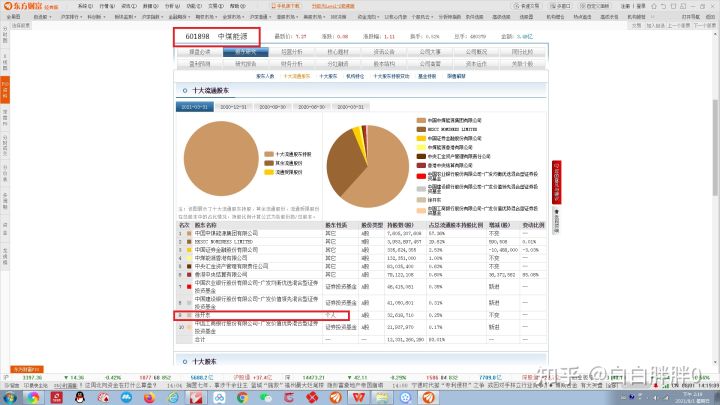Open the QQ penguin taskbar icon
The width and height of the screenshot is (720, 405).
[80, 398]
